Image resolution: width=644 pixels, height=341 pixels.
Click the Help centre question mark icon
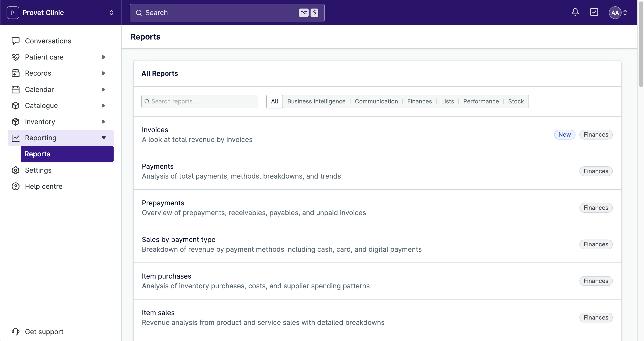[x=16, y=186]
